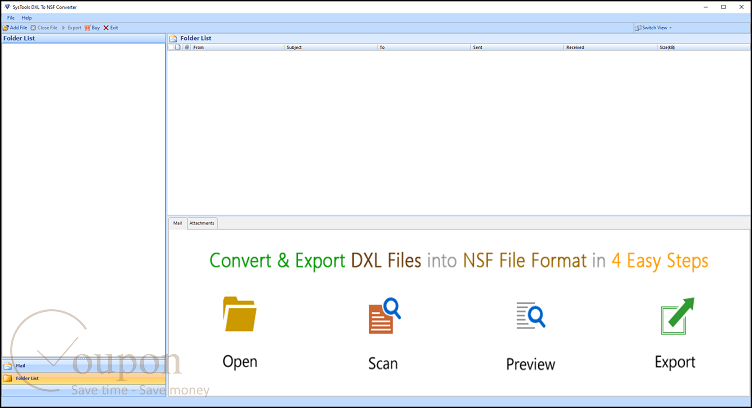Close the DXL to NSF Converter window
The width and height of the screenshot is (752, 408).
pyautogui.click(x=741, y=7)
